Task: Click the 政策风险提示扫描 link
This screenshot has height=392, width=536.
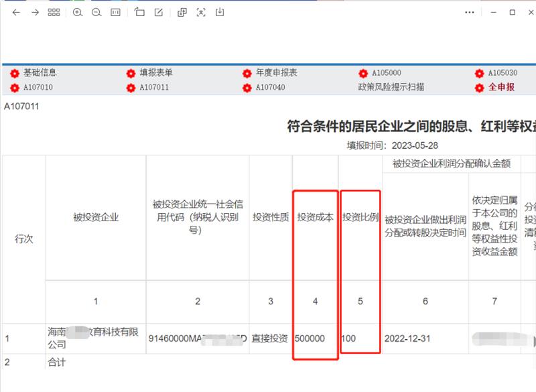Action: (x=391, y=87)
